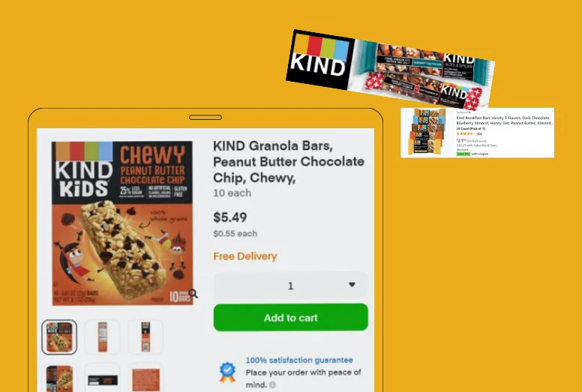
Task: Open the Kind Breakfast Bars Variety listing title
Action: pos(505,120)
